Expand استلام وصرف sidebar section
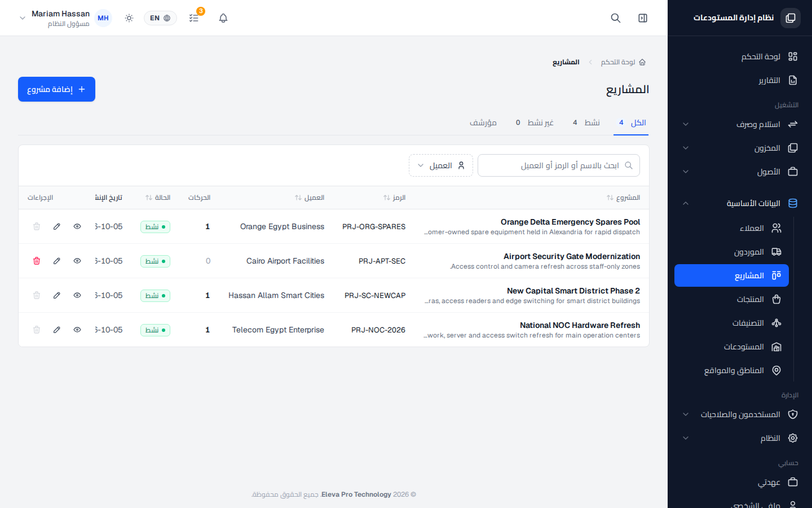Viewport: 812px width, 508px height. click(x=740, y=124)
